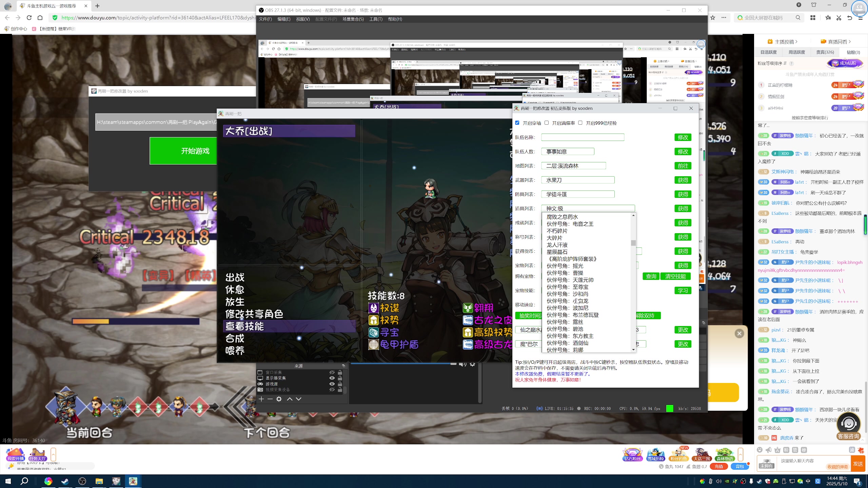Click the 森林物语 activity icon
Viewport: 868px width, 488px height.
(x=725, y=454)
